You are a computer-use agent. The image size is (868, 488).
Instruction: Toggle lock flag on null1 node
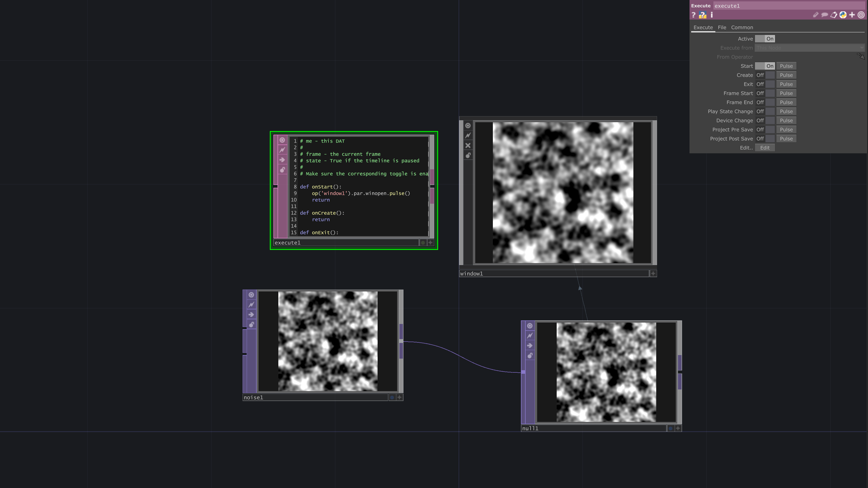[530, 355]
